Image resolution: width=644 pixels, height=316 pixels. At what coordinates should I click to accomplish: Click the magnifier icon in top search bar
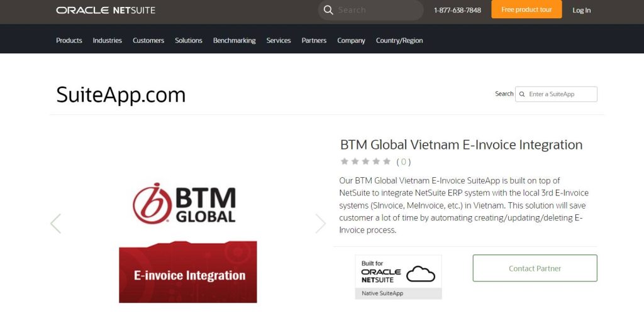[328, 10]
